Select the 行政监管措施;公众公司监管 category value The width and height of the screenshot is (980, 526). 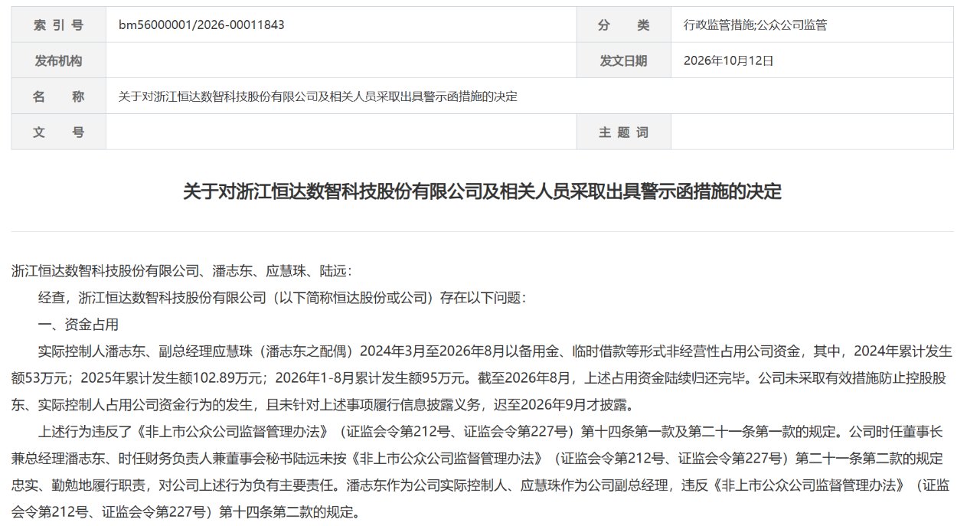(x=755, y=25)
